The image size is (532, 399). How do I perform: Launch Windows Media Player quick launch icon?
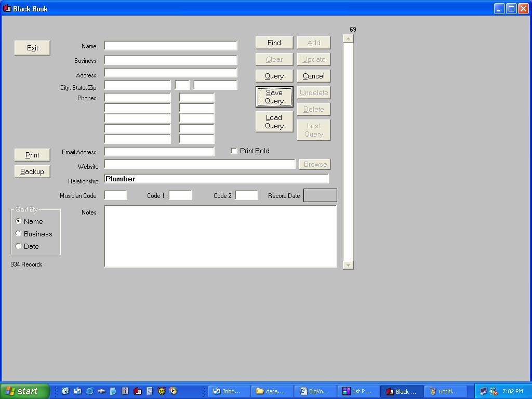pyautogui.click(x=173, y=391)
